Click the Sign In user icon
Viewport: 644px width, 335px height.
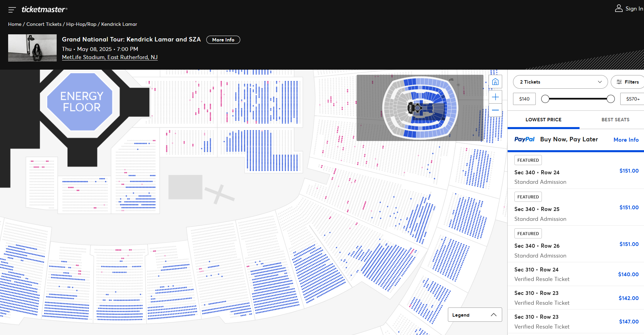pos(619,8)
